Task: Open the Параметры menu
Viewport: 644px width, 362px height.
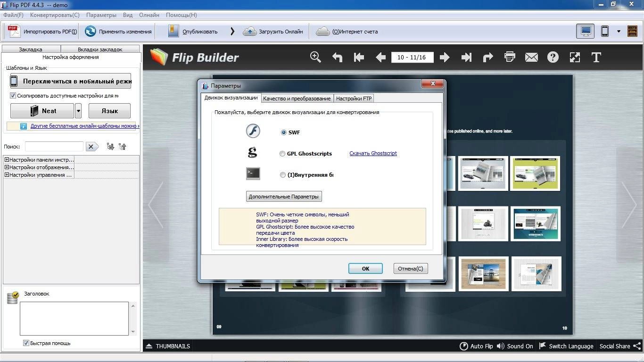Action: click(x=101, y=15)
